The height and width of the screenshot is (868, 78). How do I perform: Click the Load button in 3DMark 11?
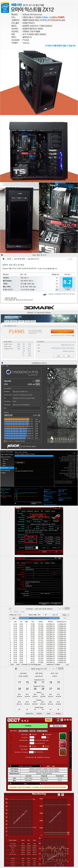tap(58, 356)
